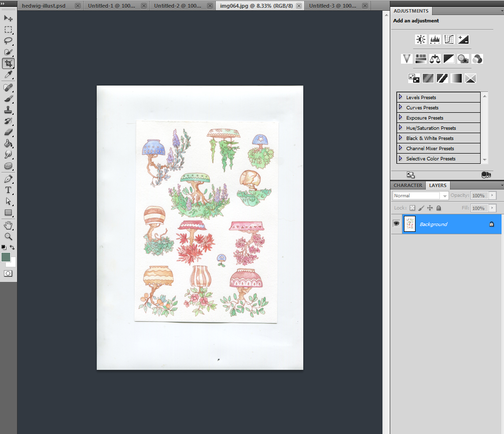The image size is (504, 434).
Task: Activate the Zoom tool
Action: pos(8,237)
